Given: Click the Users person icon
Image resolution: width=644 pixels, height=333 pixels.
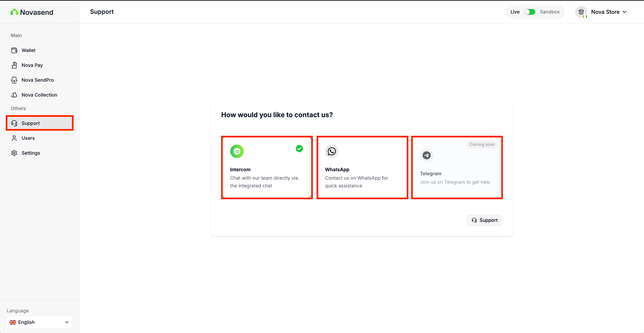Looking at the screenshot, I should point(14,138).
